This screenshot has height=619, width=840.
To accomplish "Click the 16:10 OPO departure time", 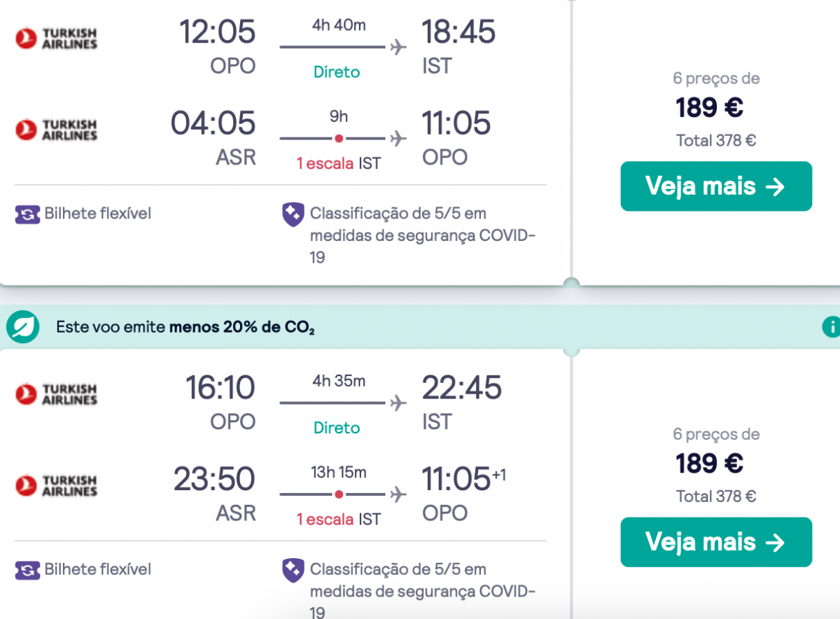I will (x=220, y=387).
